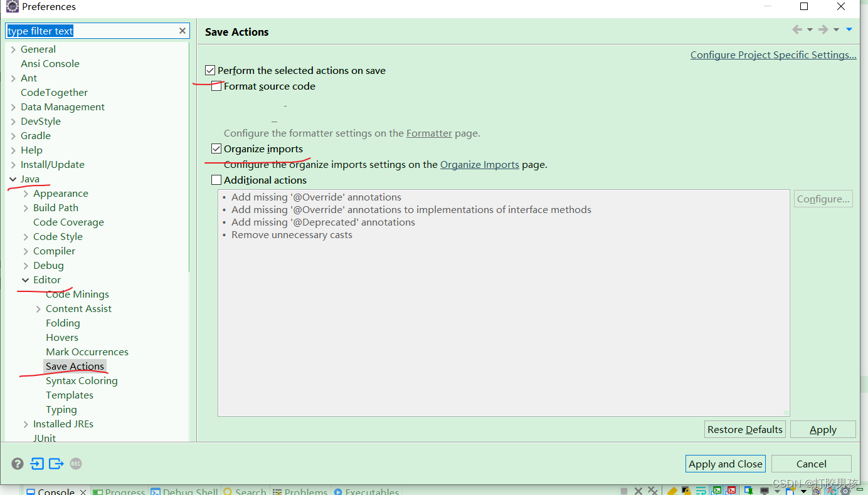
Task: Select Debug under Java
Action: point(48,266)
